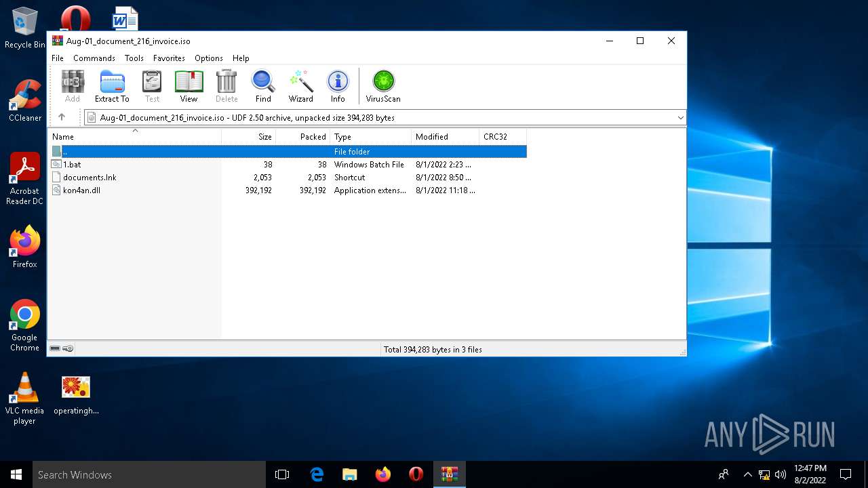The width and height of the screenshot is (868, 488).
Task: Launch Google Chrome from the desktop
Action: pos(25,325)
